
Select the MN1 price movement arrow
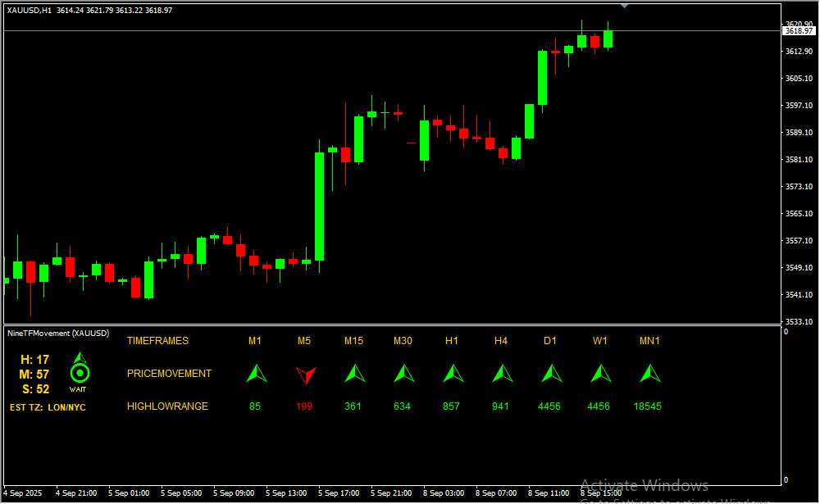[x=649, y=374]
